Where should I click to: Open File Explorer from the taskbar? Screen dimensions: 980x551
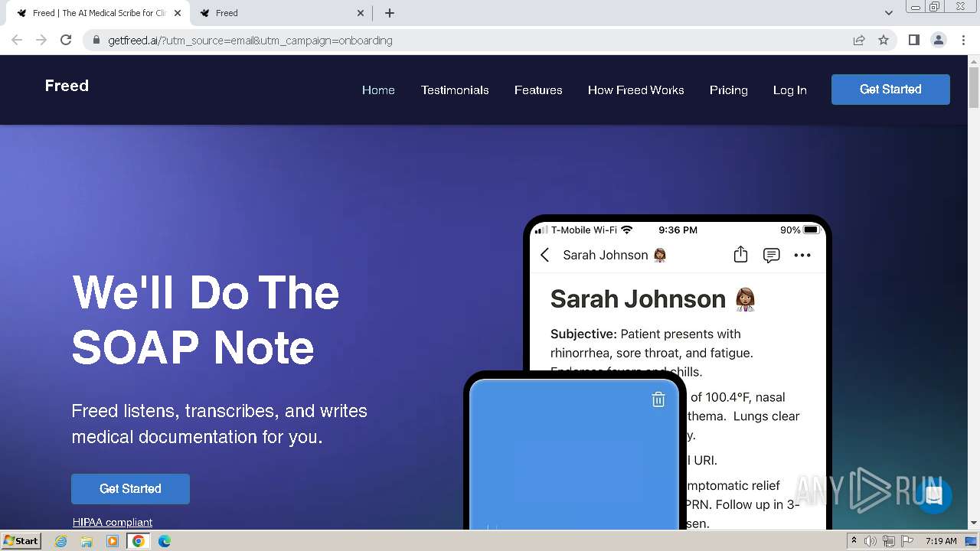(87, 541)
